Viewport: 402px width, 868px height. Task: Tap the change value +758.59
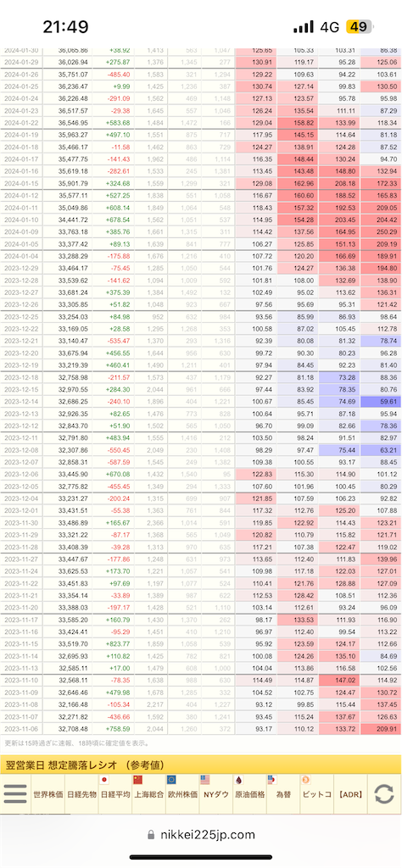pyautogui.click(x=118, y=730)
